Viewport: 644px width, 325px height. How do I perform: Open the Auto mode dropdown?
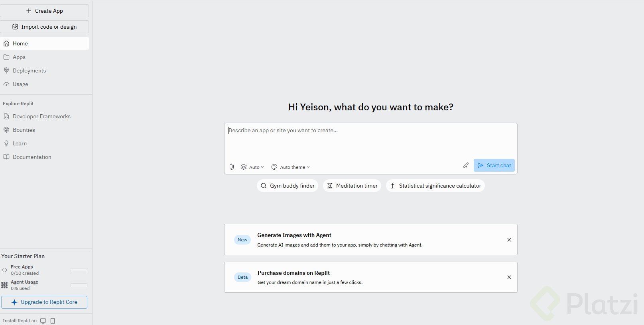252,167
